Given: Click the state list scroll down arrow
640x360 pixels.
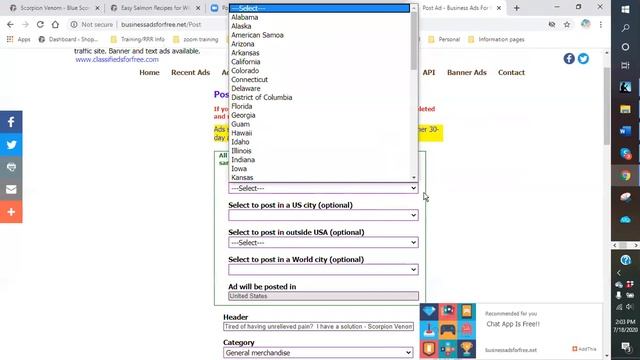Looking at the screenshot, I should [414, 178].
